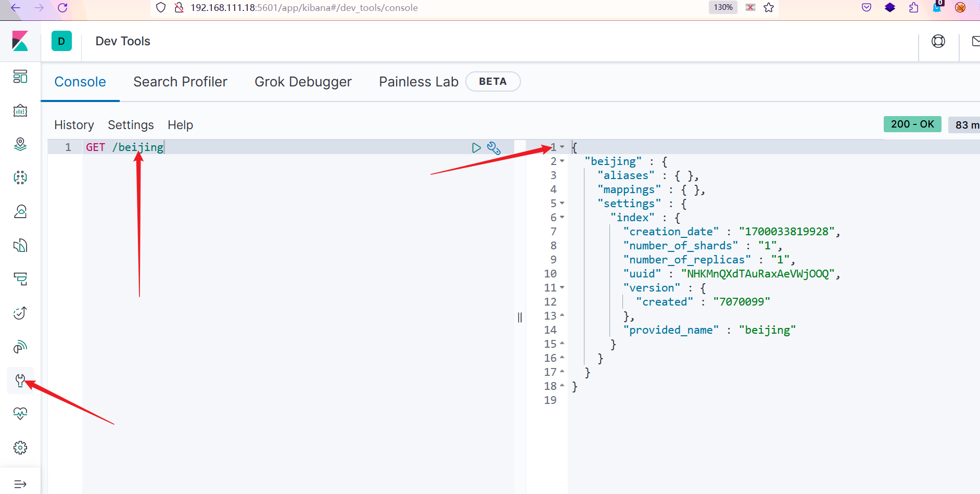Open the Dashboard icon in sidebar
Image resolution: width=980 pixels, height=494 pixels.
(x=20, y=77)
